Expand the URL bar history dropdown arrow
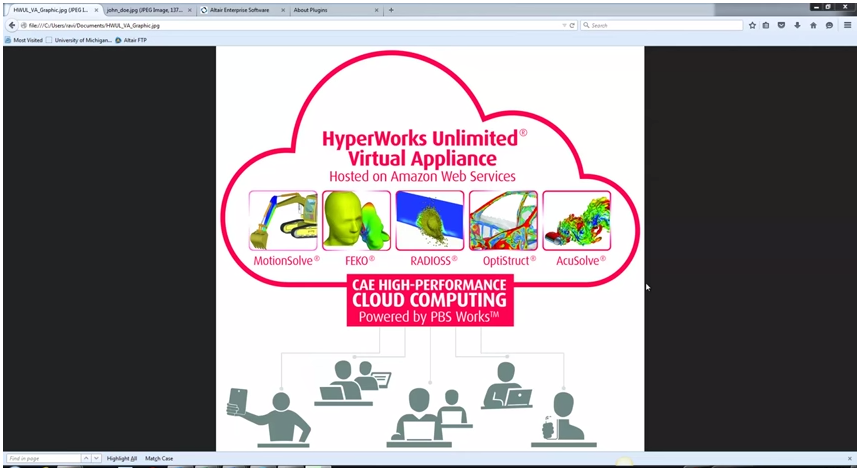The width and height of the screenshot is (859, 468). (x=564, y=25)
